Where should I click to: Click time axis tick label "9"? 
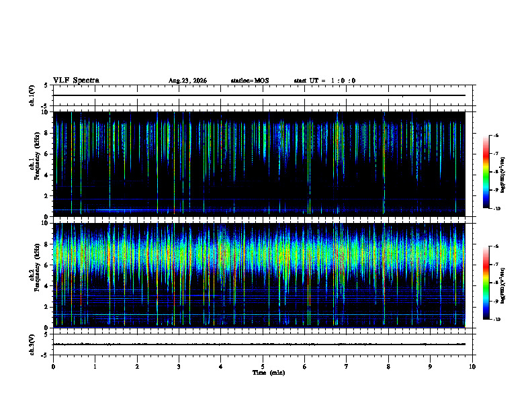430,367
